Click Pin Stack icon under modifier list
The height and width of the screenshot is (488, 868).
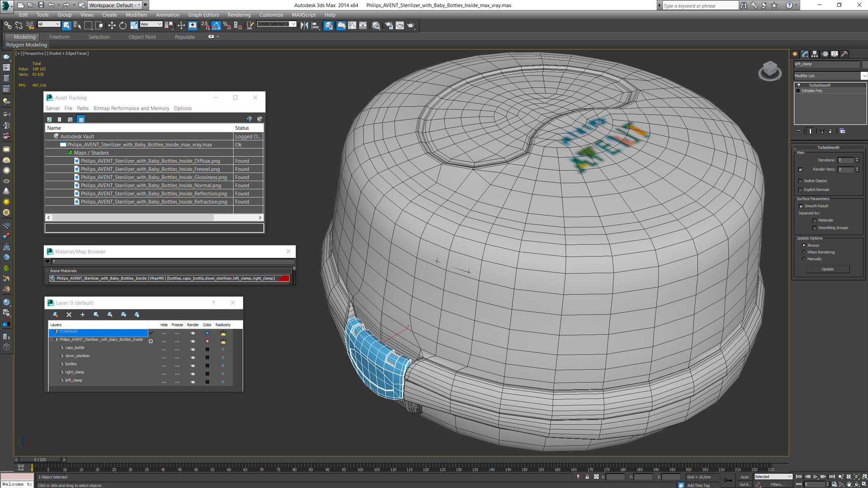[x=798, y=131]
